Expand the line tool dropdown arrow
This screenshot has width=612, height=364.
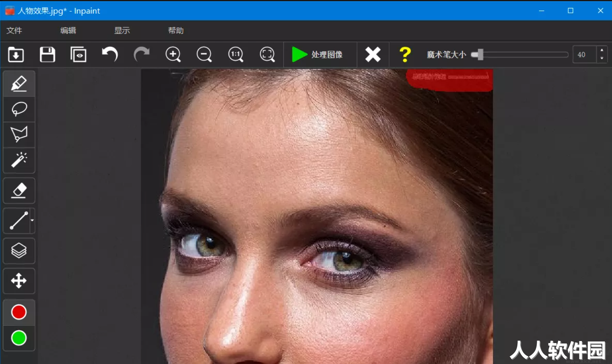32,220
